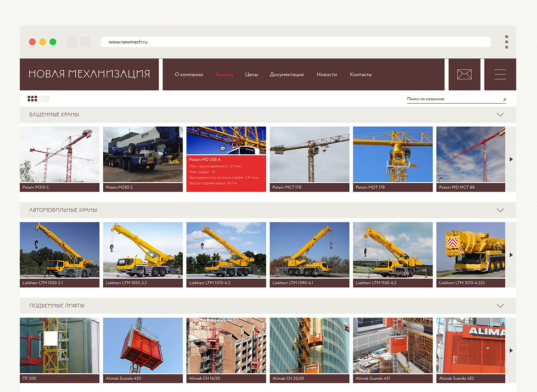Click the yellow window minimize dot
The height and width of the screenshot is (392, 537).
(43, 42)
